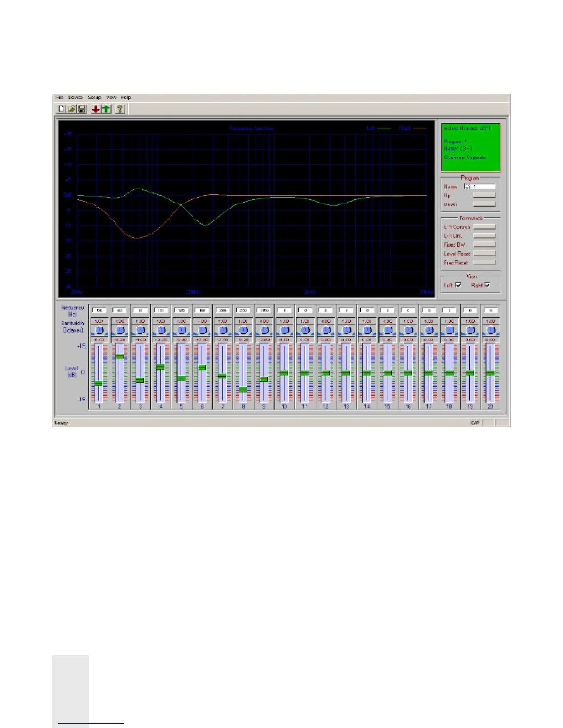563x728 pixels.
Task: Click the Level Reset command button
Action: pyautogui.click(x=484, y=254)
